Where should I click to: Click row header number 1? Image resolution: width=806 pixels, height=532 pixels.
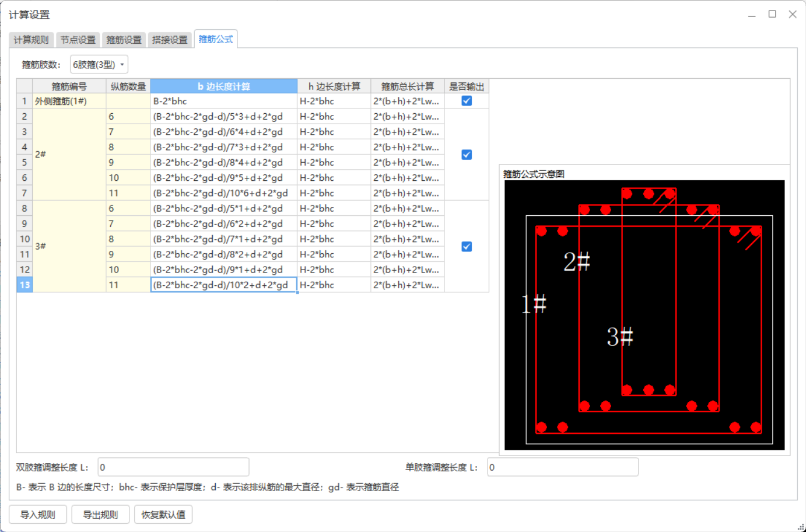click(x=24, y=101)
